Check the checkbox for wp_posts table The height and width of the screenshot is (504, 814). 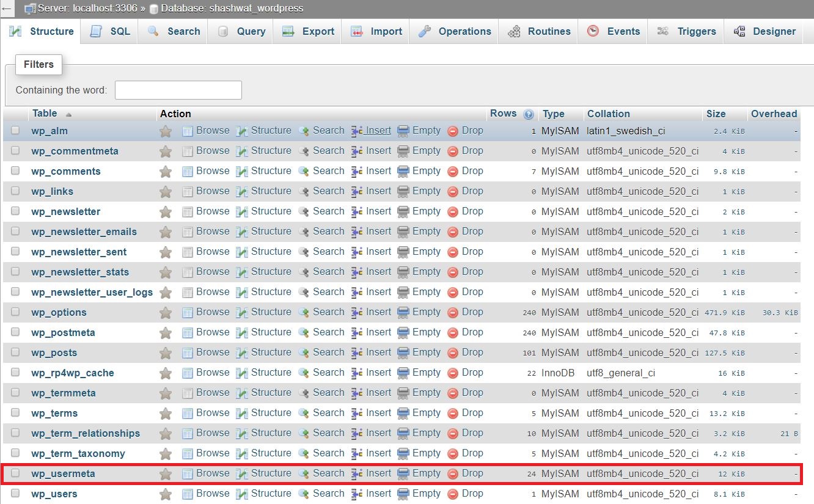pos(15,352)
